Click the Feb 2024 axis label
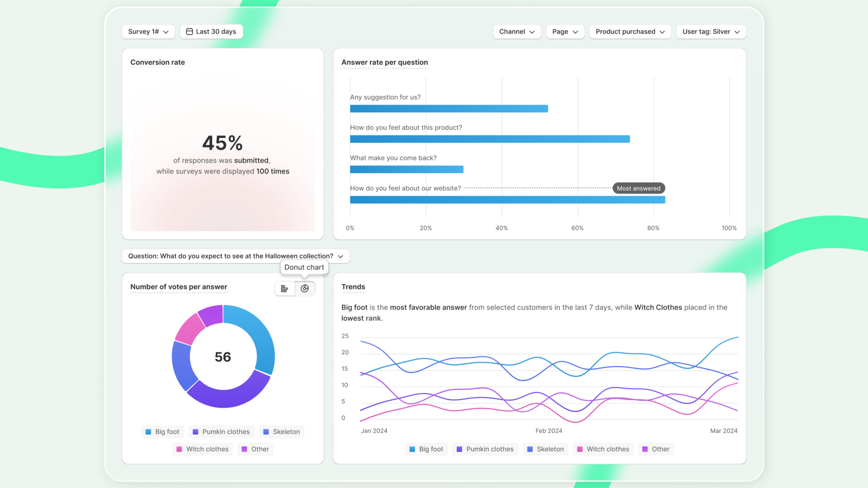 [549, 431]
